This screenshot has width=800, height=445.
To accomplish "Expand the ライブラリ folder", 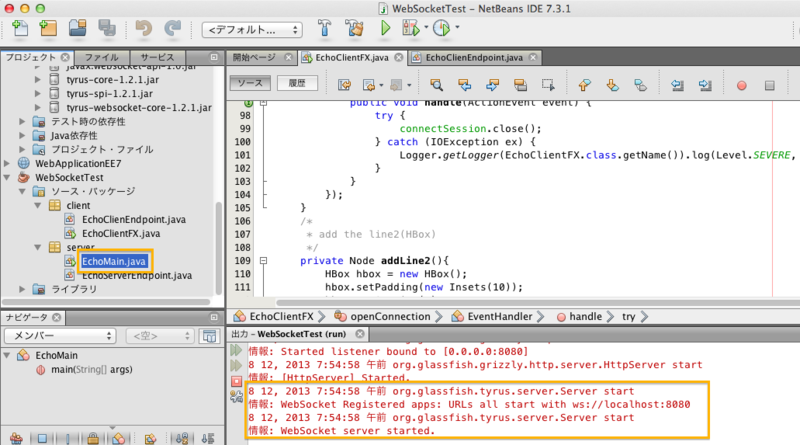I will point(22,289).
